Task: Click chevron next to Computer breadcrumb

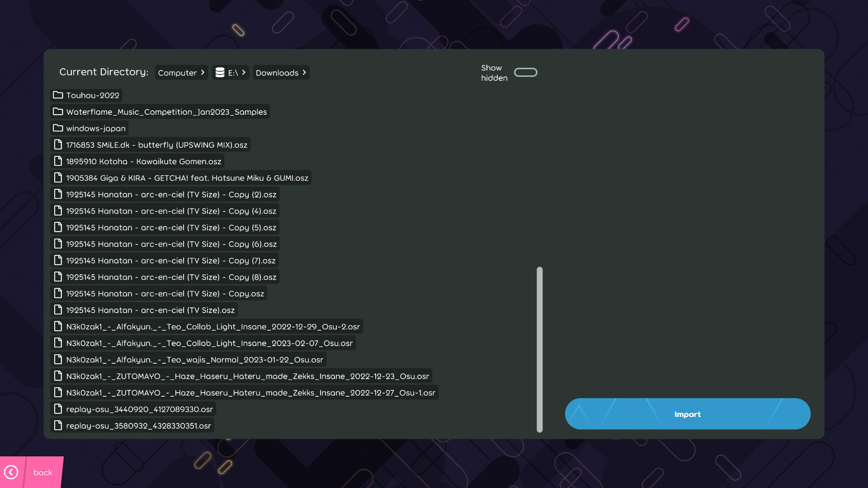Action: point(203,72)
